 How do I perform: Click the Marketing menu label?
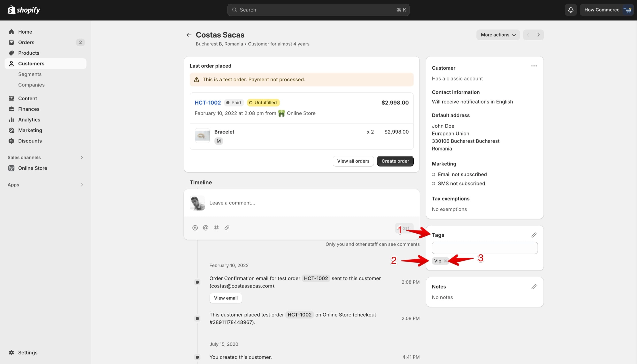30,130
